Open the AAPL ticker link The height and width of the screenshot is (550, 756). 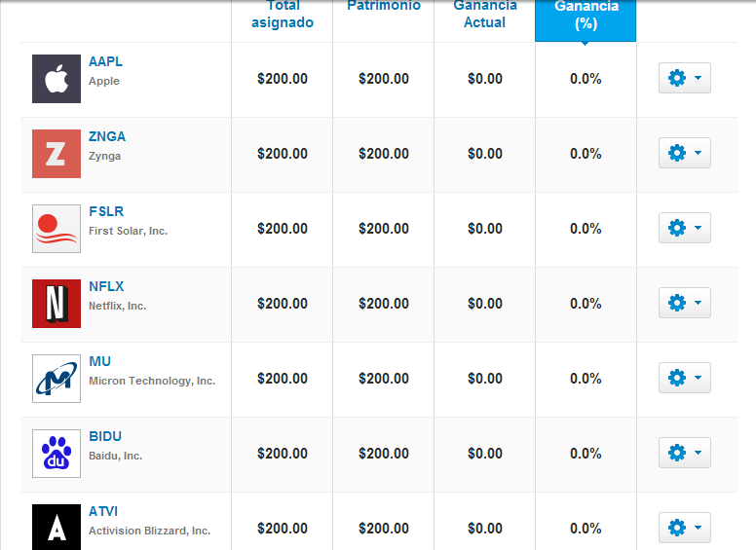(105, 61)
